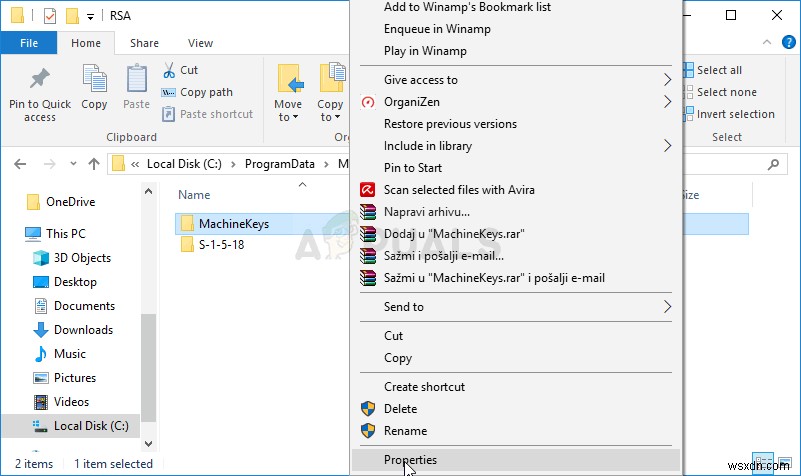
Task: Click the OrganiZen red icon in the menu
Action: 368,102
